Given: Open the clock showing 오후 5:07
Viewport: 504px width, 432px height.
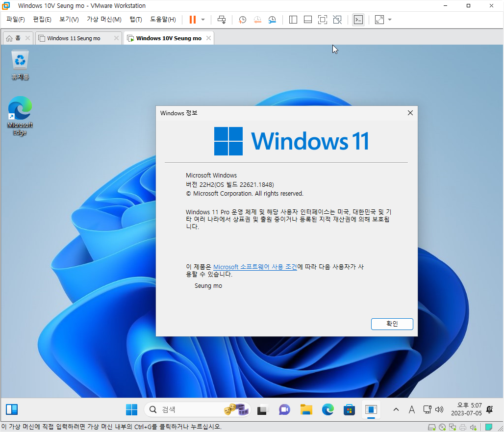Looking at the screenshot, I should [x=466, y=409].
